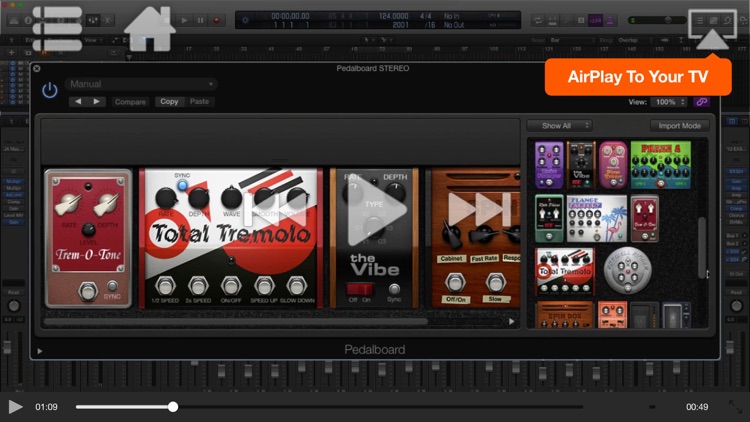Click the video progress scrubber handle
This screenshot has height=422, width=750.
click(173, 407)
